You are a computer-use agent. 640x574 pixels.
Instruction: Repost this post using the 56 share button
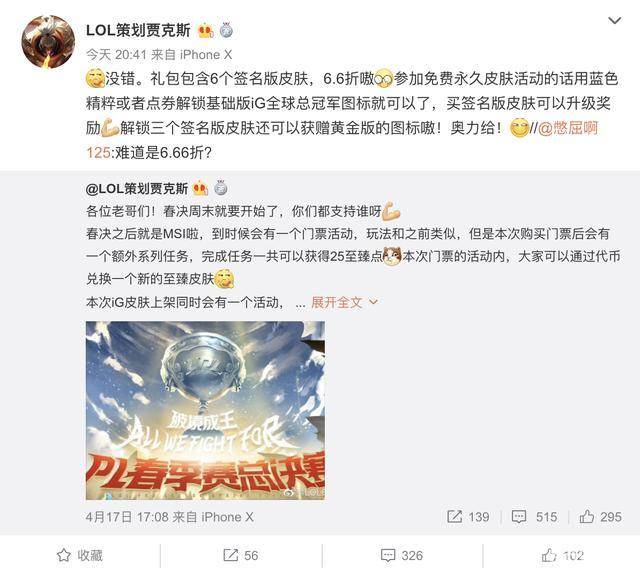pos(241,555)
